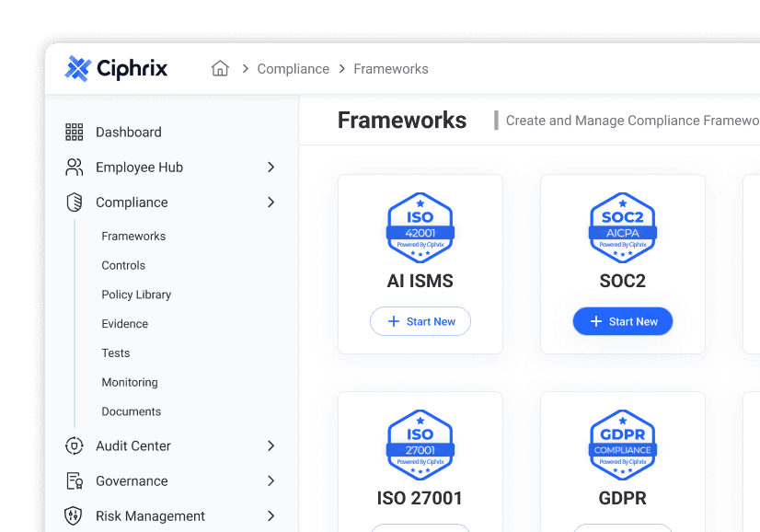
Task: Click the GDPR card title
Action: click(623, 498)
